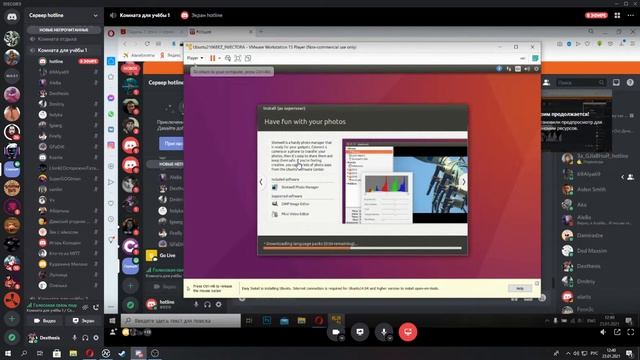Open Ubuntu network indicator in top panel

[509, 69]
